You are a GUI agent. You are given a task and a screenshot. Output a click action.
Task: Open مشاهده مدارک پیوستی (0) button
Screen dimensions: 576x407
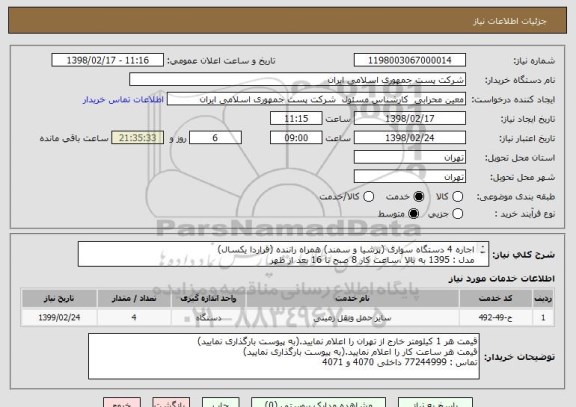click(x=318, y=402)
